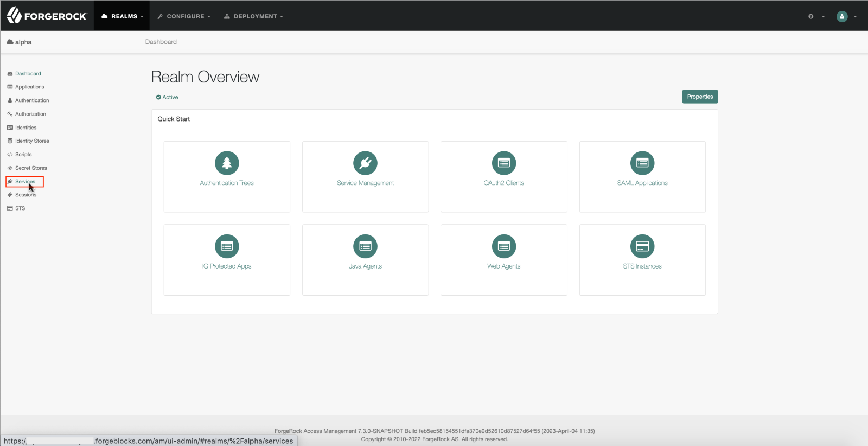Click the Service Management link

point(365,183)
